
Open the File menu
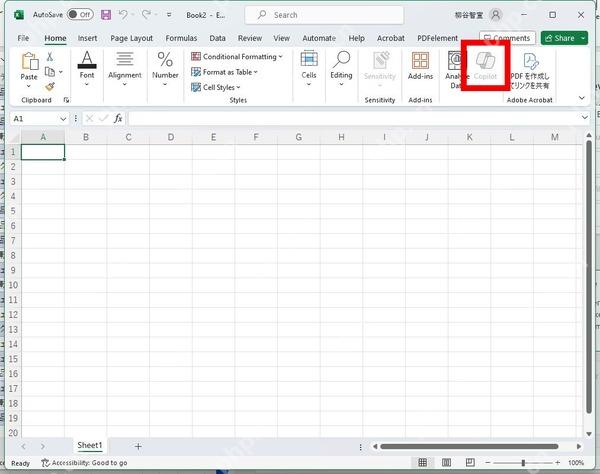[23, 38]
